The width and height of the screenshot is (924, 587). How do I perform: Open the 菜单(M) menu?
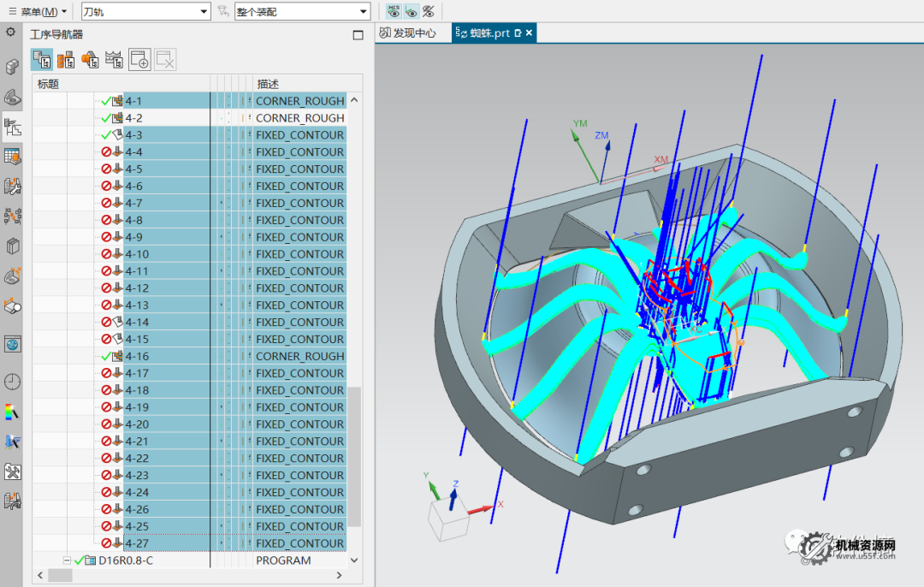pyautogui.click(x=38, y=11)
